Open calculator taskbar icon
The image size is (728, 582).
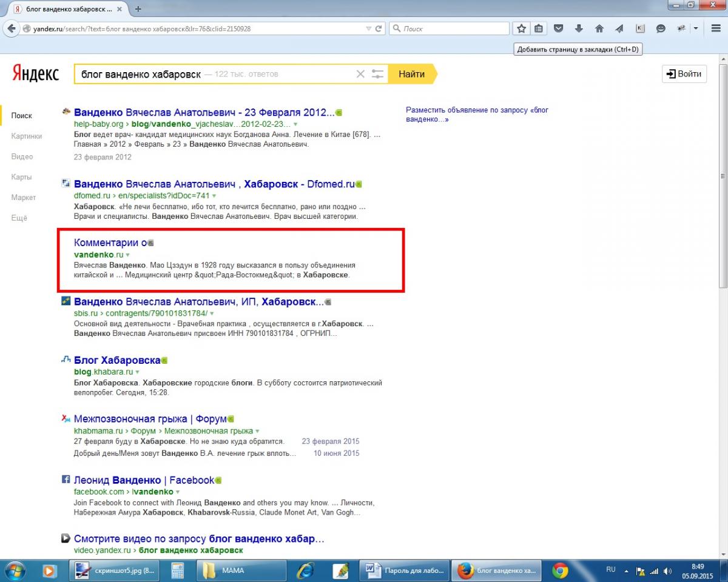pos(177,570)
